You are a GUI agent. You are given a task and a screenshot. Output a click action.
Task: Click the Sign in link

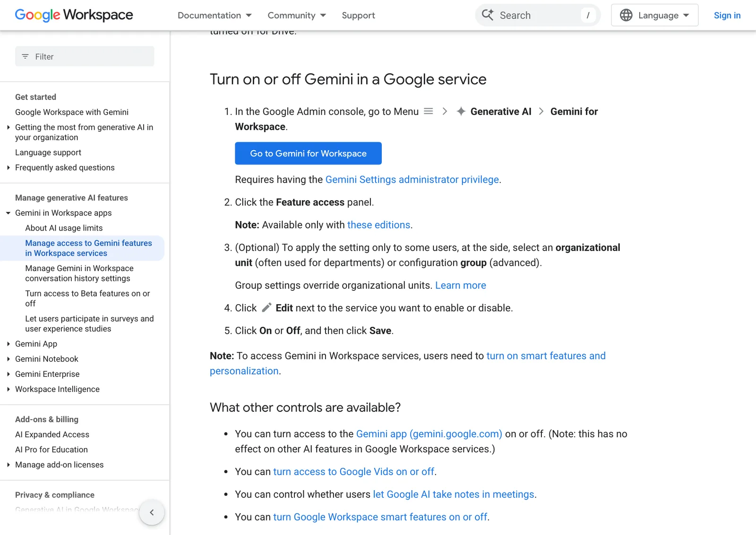coord(727,15)
